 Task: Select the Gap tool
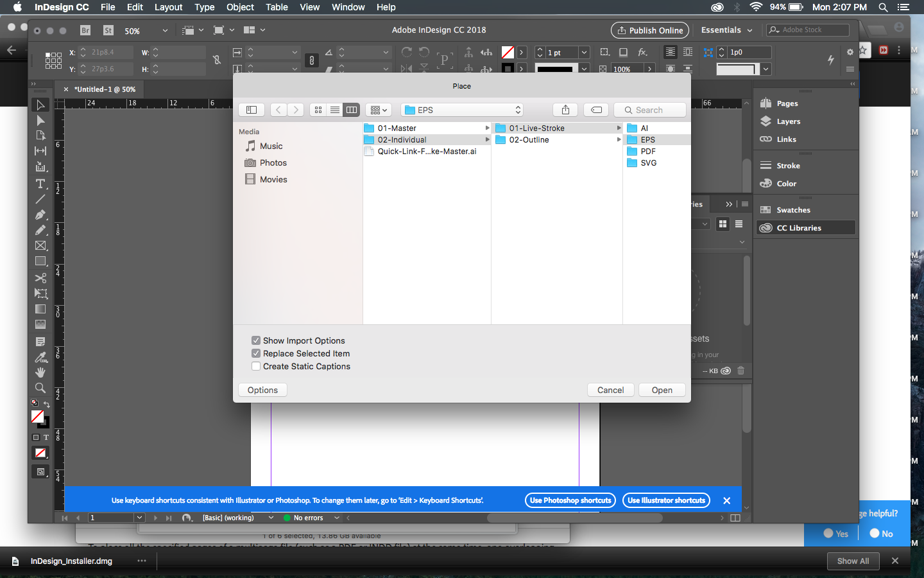[x=40, y=151]
